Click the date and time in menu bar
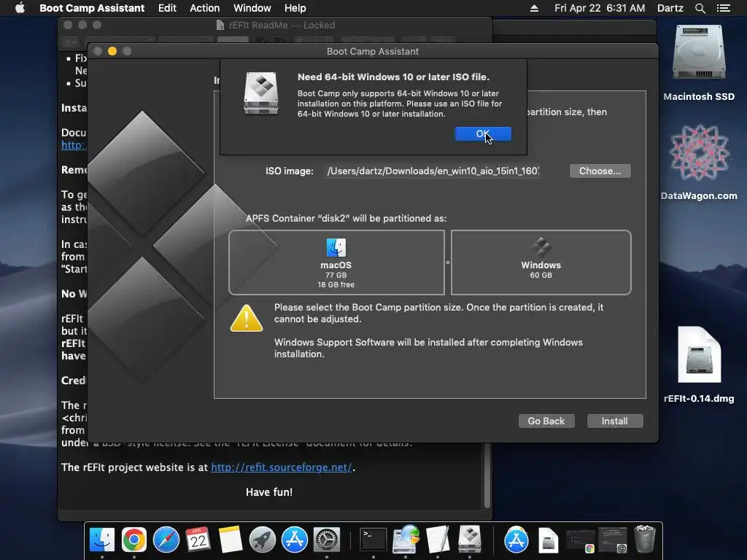 point(600,8)
